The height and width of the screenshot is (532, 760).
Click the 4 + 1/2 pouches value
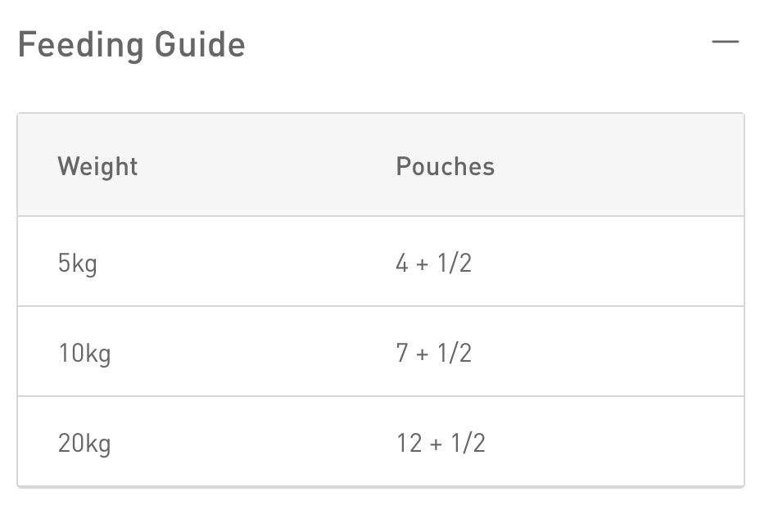click(434, 263)
